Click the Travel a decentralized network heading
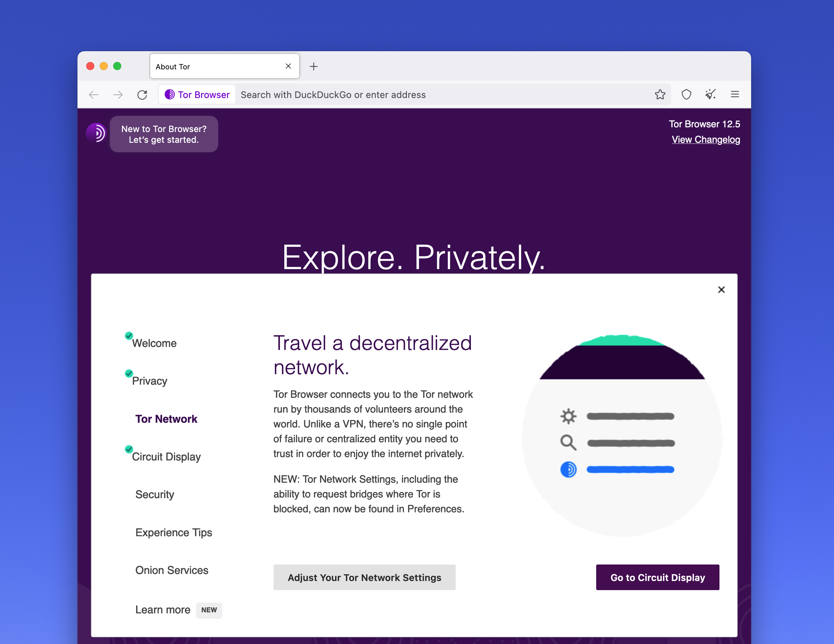Screen dimensions: 834x644 point(372,355)
